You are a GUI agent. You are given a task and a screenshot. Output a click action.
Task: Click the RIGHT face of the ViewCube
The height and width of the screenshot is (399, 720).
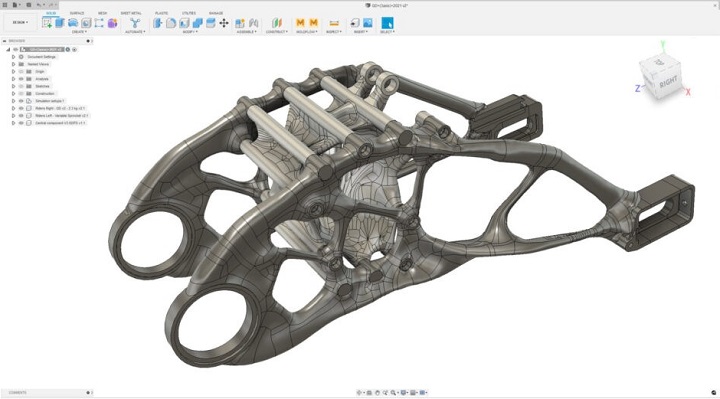pos(668,83)
